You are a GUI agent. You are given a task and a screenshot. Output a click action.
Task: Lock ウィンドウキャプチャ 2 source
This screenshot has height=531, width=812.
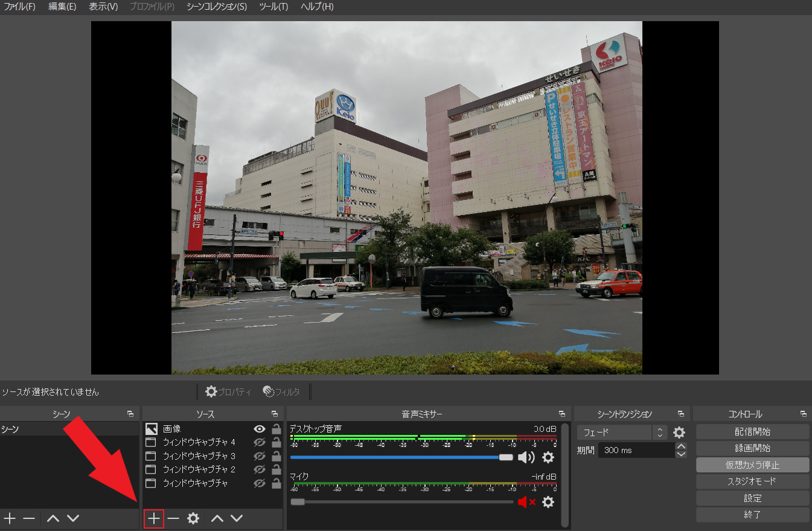(x=276, y=469)
